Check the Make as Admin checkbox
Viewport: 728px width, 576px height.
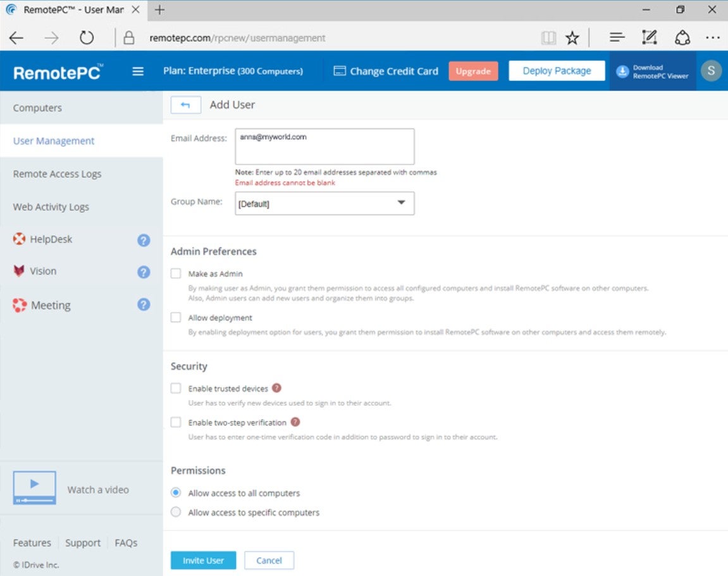click(x=176, y=273)
